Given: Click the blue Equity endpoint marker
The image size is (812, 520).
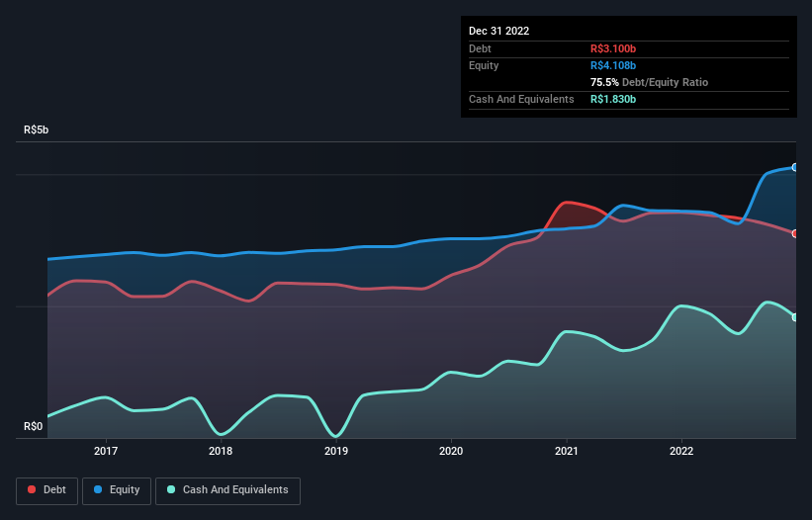Looking at the screenshot, I should click(795, 167).
